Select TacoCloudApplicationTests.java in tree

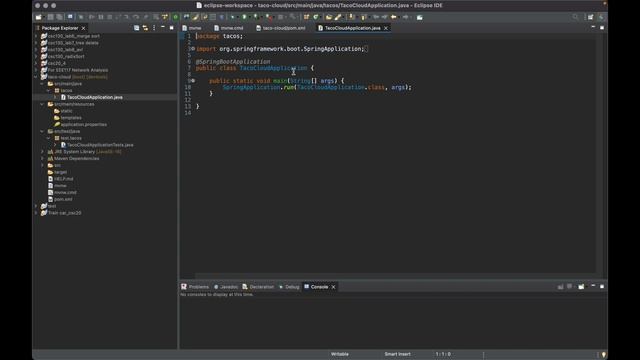[100, 145]
